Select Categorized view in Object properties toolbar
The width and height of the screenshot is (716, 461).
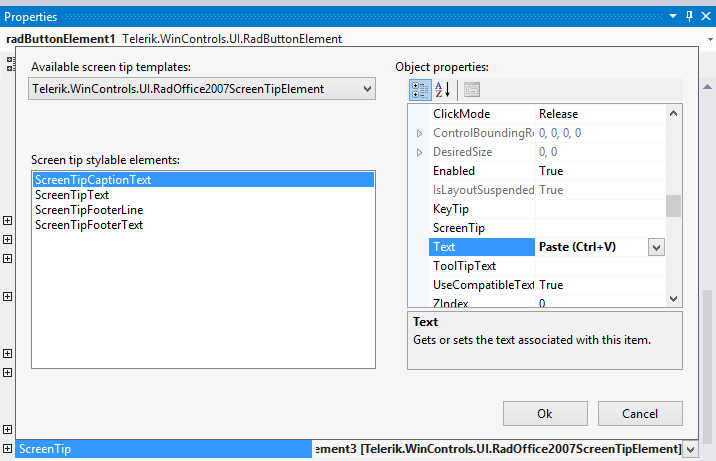coord(420,90)
